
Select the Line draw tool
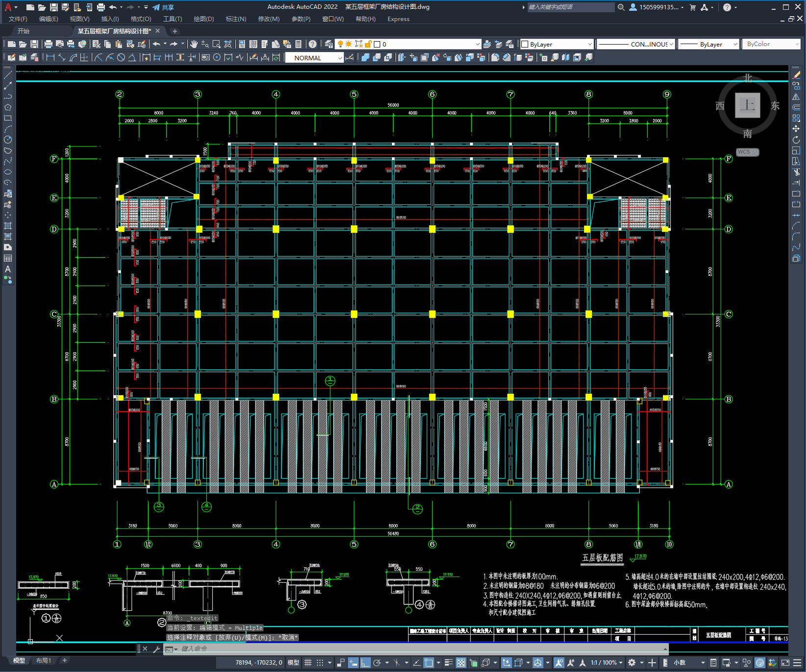pos(8,75)
